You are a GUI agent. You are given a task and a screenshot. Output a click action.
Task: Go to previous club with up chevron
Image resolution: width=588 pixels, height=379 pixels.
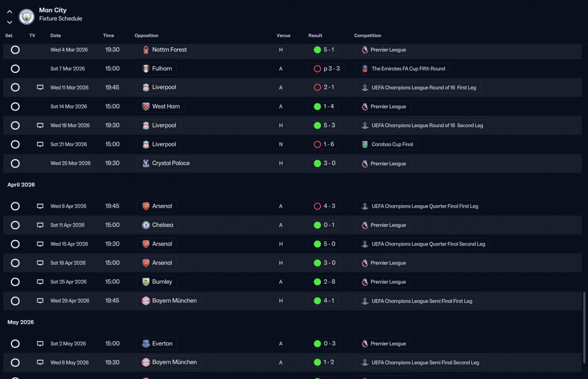click(10, 12)
